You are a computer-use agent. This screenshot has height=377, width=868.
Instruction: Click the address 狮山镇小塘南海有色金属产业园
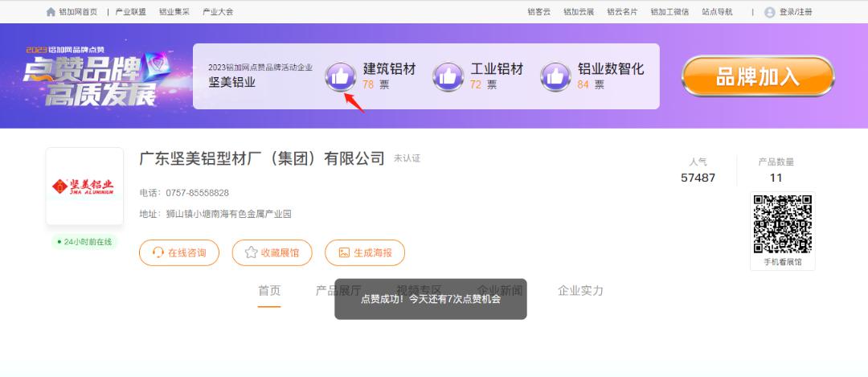[228, 214]
